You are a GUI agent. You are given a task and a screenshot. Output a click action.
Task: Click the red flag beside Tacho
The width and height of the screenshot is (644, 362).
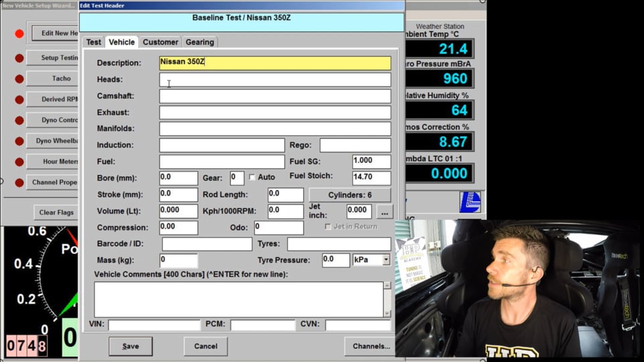click(19, 79)
